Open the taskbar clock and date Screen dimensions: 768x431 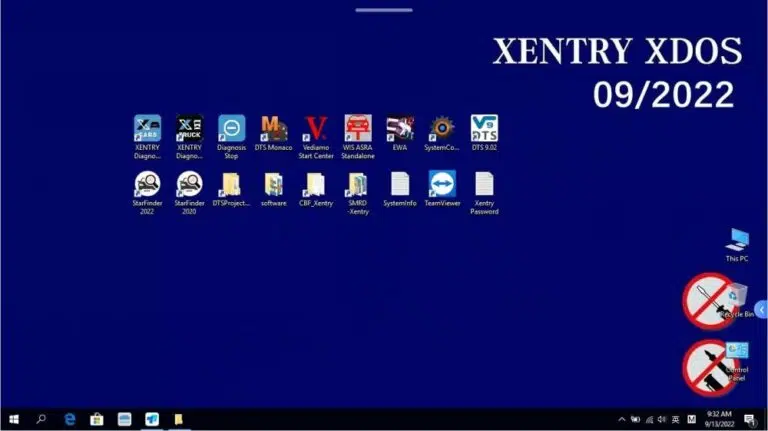coord(720,419)
